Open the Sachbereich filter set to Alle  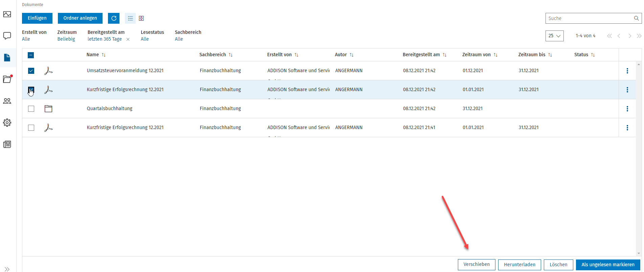(179, 39)
